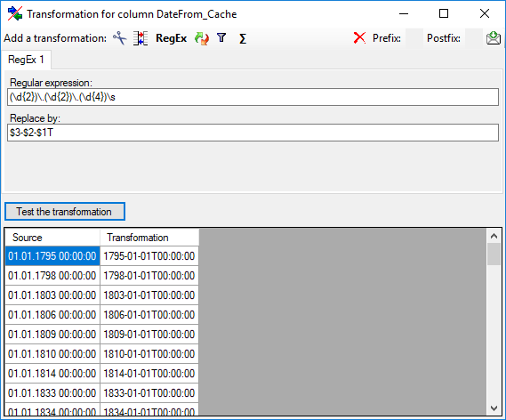
Task: Remove transformation with the red X icon
Action: 359,37
